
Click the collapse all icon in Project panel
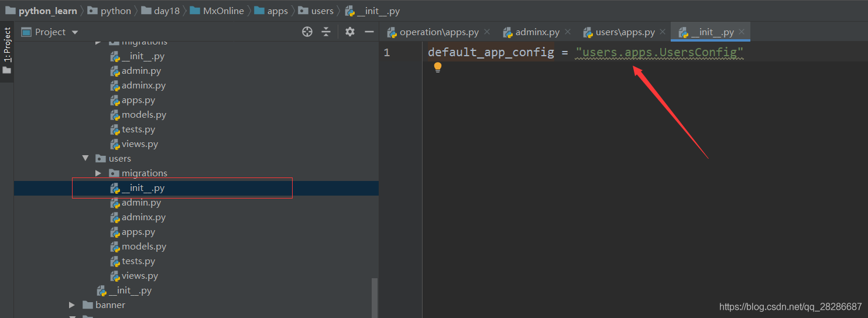(326, 32)
